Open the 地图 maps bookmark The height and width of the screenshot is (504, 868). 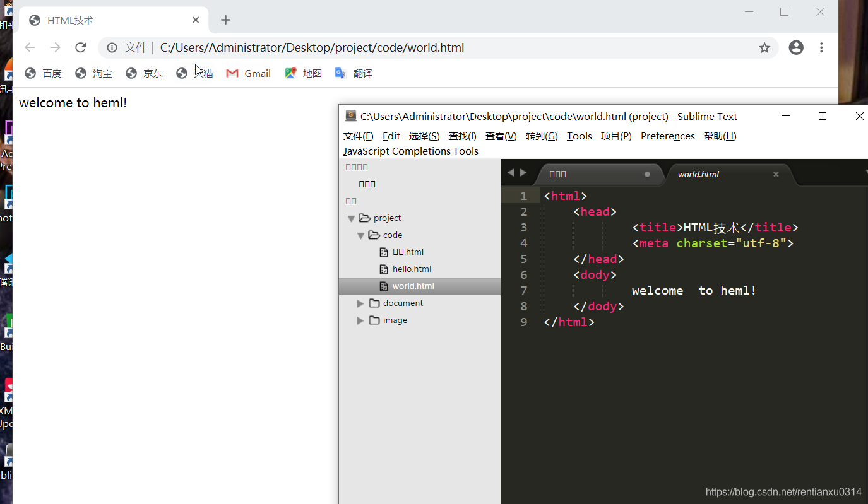tap(304, 73)
